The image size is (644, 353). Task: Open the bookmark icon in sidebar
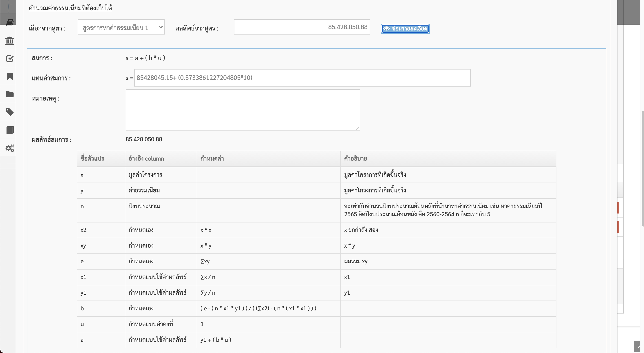pos(9,76)
